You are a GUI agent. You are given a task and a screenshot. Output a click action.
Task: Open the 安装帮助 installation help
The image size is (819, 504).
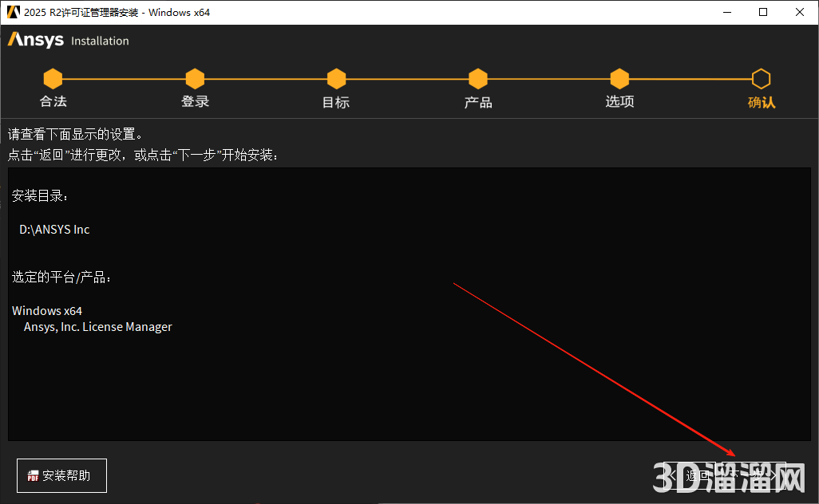tap(61, 475)
